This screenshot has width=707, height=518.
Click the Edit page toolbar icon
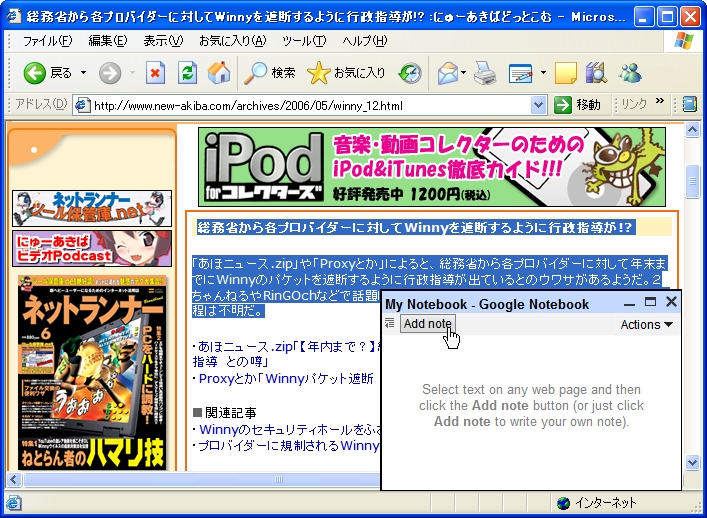(520, 73)
